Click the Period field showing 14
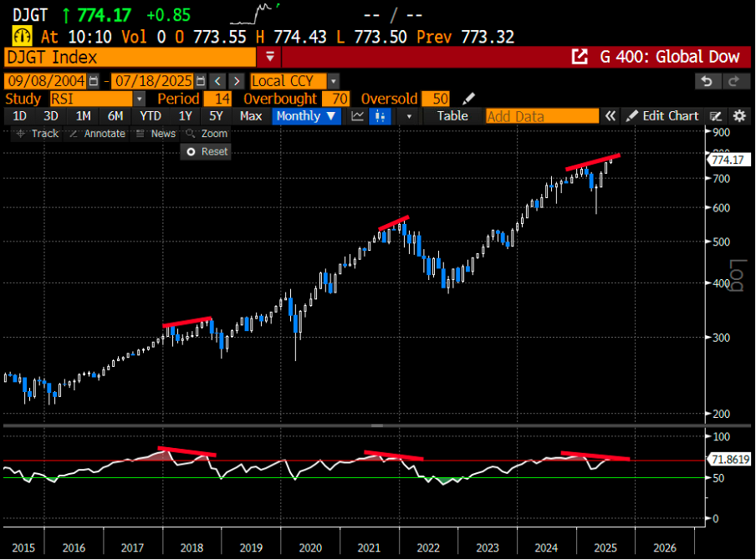The width and height of the screenshot is (756, 560). 217,99
